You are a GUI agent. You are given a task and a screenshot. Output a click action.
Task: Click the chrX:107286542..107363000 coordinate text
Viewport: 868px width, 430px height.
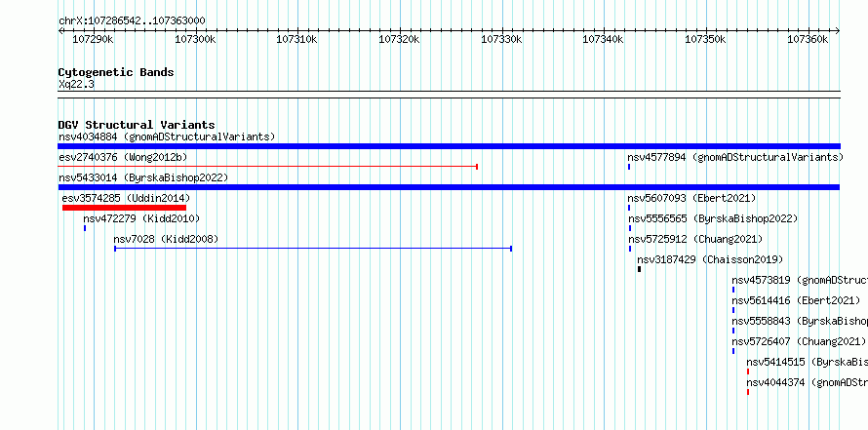[x=132, y=20]
